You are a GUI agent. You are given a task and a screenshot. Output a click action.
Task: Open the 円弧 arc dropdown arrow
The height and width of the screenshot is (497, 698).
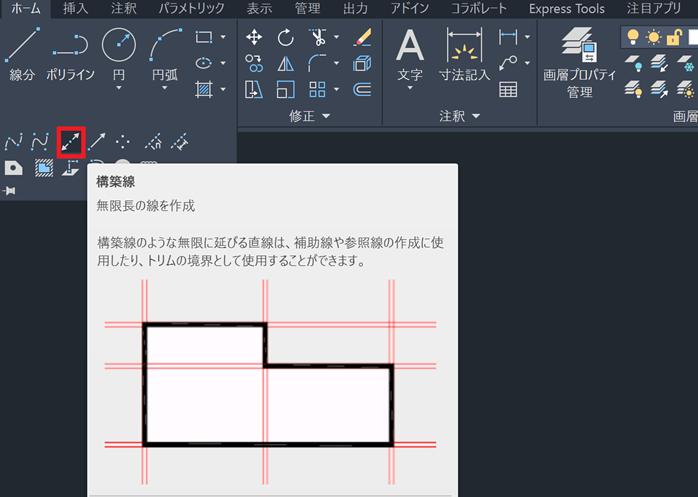pos(166,89)
